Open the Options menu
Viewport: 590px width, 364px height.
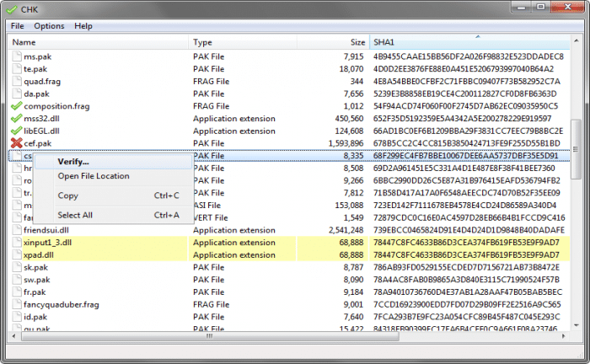[49, 26]
